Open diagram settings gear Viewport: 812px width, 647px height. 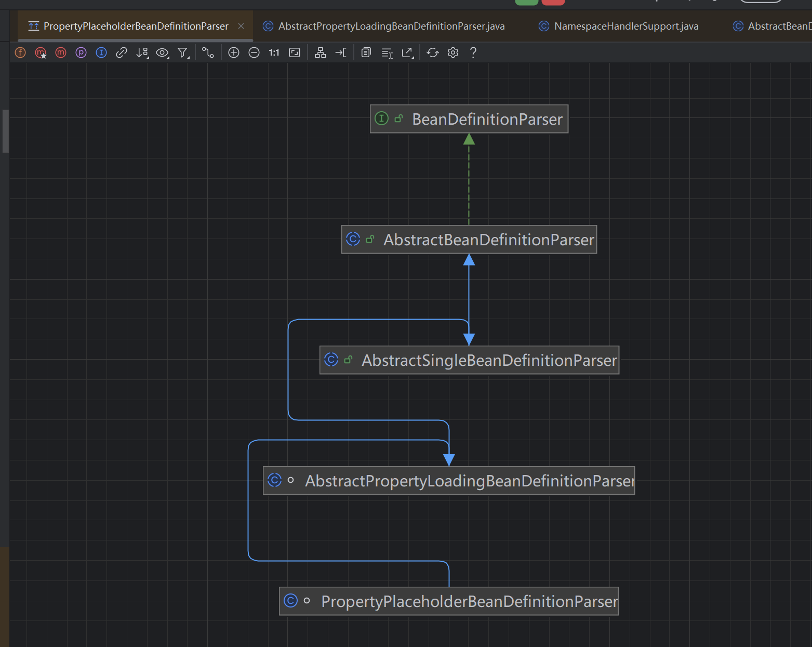453,52
